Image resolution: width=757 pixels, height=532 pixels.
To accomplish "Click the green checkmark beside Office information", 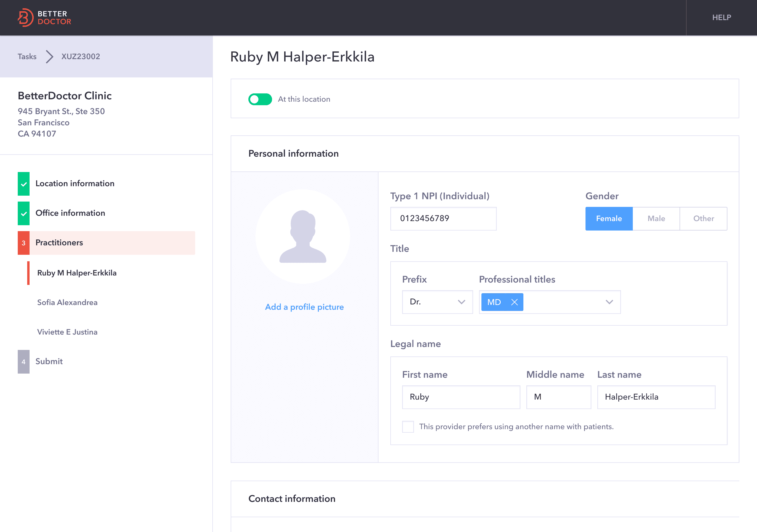I will [x=24, y=213].
